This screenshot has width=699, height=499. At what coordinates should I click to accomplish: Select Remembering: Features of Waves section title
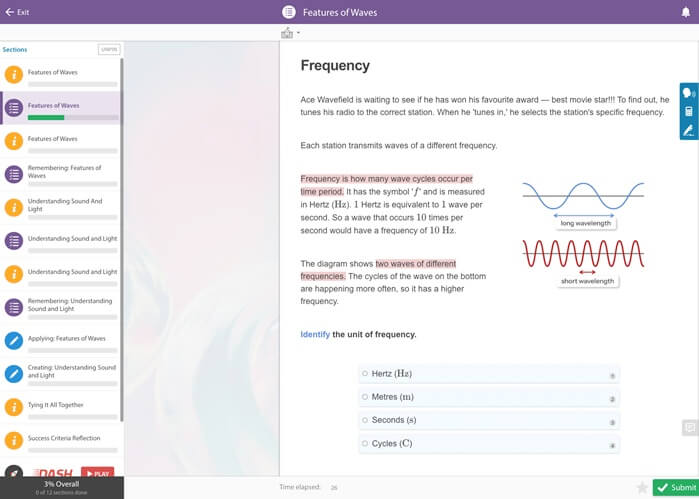coord(65,172)
